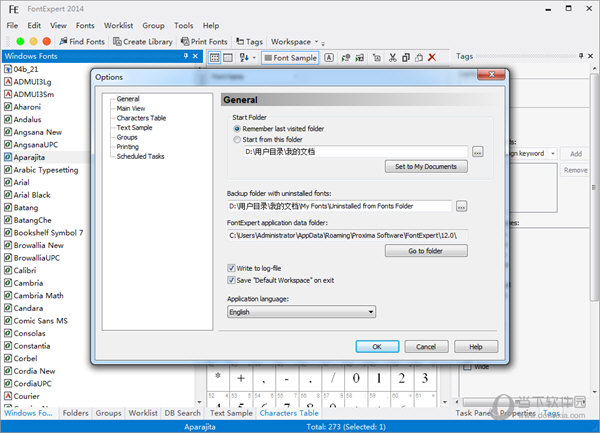Click the boxed letter A icon
The height and width of the screenshot is (433, 600).
[x=329, y=58]
